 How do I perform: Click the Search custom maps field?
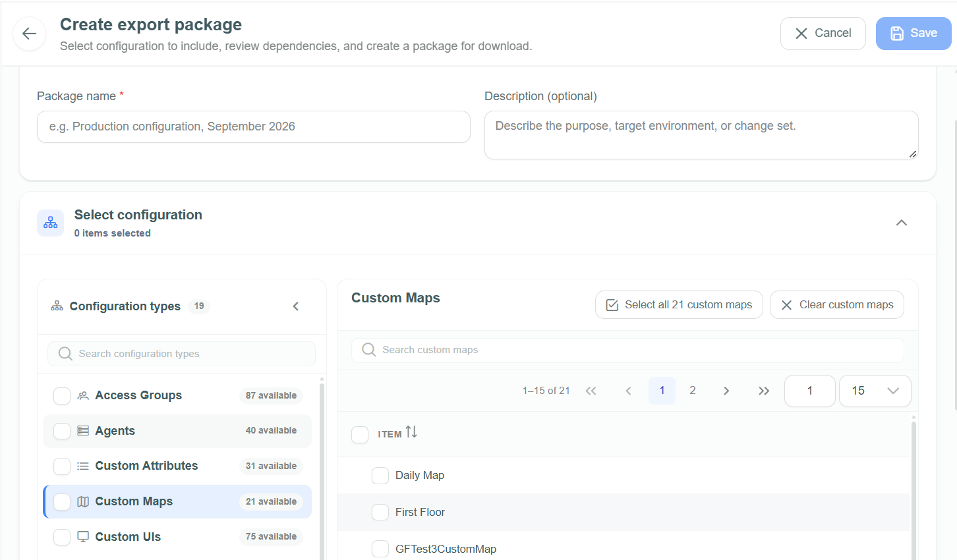pos(627,350)
